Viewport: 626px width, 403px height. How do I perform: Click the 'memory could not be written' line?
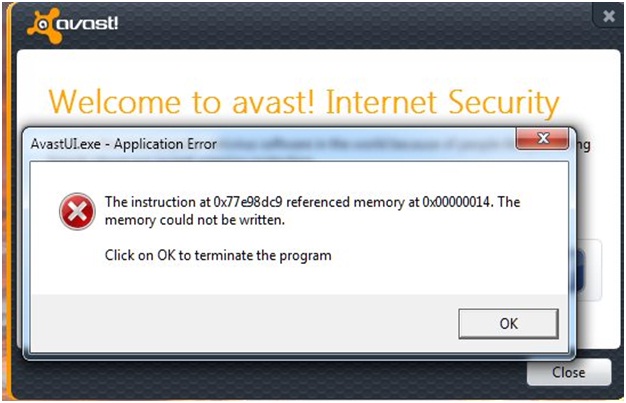[x=195, y=220]
